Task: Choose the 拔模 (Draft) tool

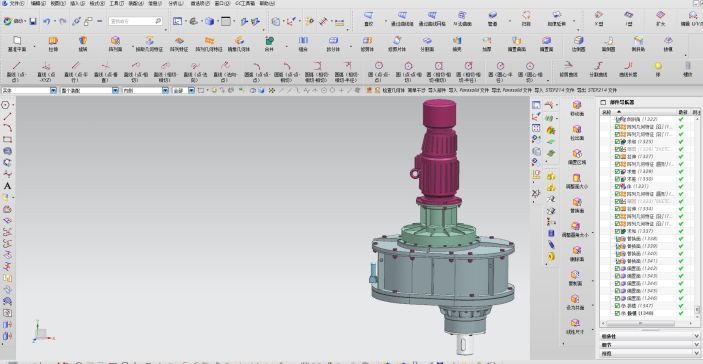Action: tap(668, 43)
